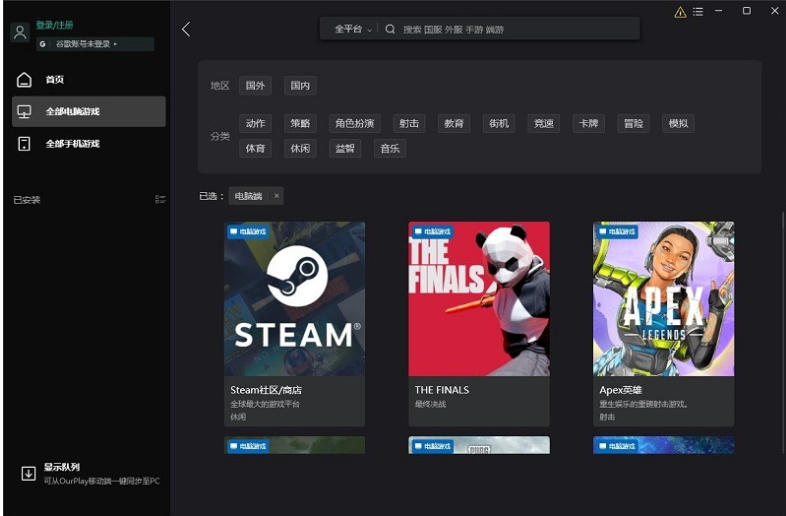Expand the 全平台 platform dropdown
The image size is (786, 516).
tap(352, 30)
